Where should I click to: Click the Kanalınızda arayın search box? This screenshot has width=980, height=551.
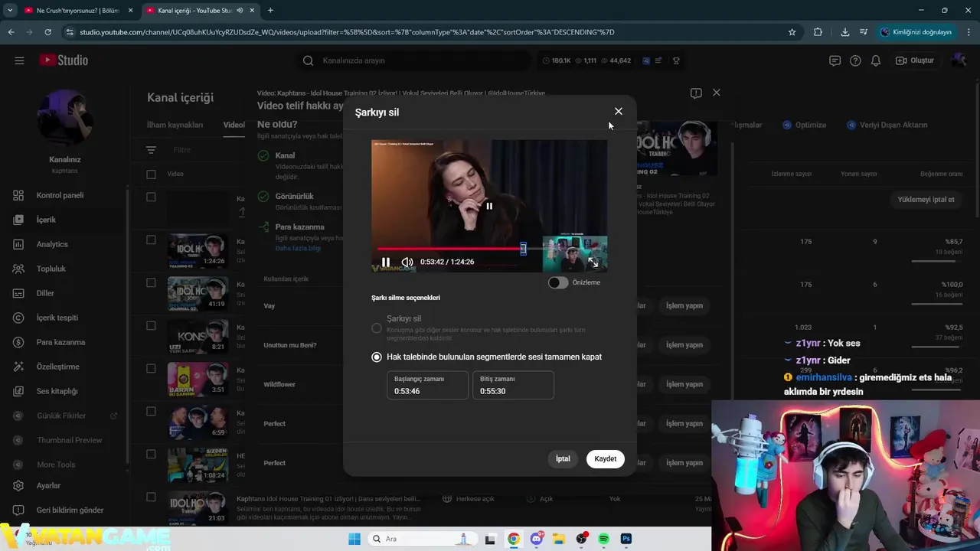pos(413,60)
